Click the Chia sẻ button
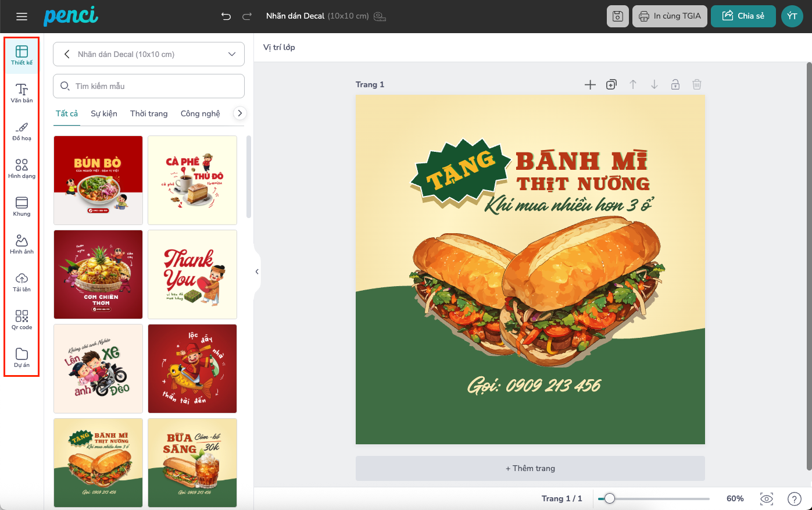This screenshot has height=510, width=812. click(x=743, y=16)
